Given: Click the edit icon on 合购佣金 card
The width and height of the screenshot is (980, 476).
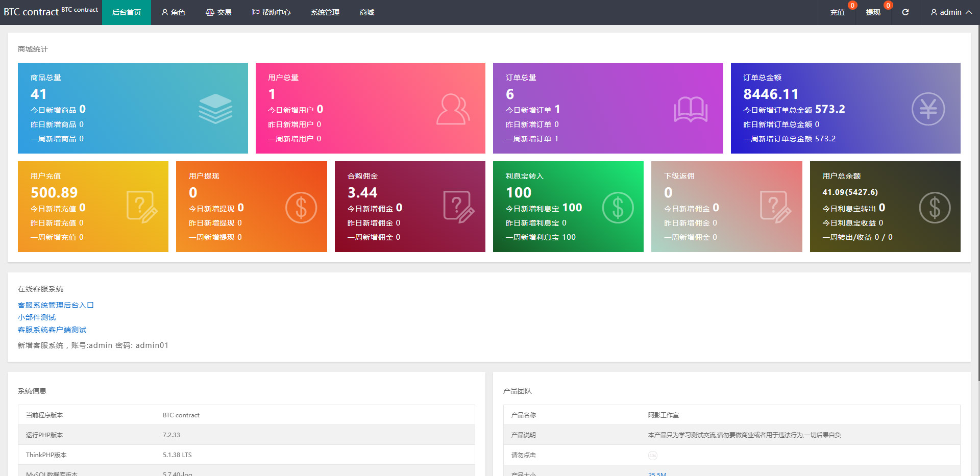Looking at the screenshot, I should click(x=459, y=207).
